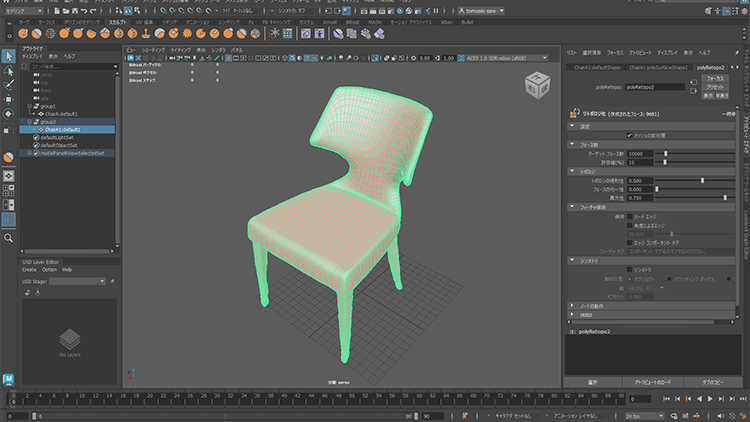Viewport: 750px width, 422px height.
Task: Collapse the Topology section
Action: tap(572, 171)
